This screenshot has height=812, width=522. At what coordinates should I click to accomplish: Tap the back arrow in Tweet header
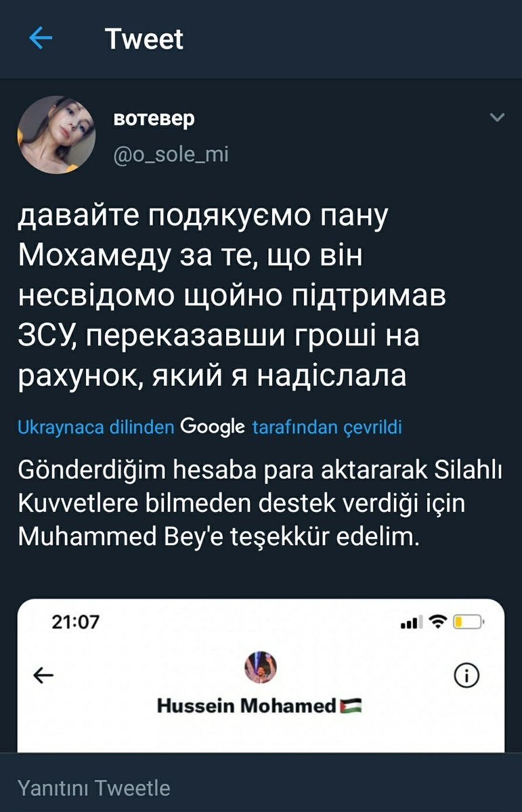click(x=41, y=39)
